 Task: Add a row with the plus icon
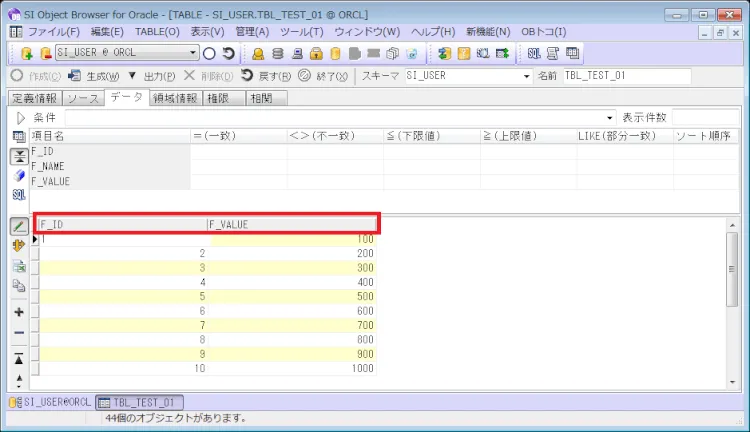[x=19, y=312]
